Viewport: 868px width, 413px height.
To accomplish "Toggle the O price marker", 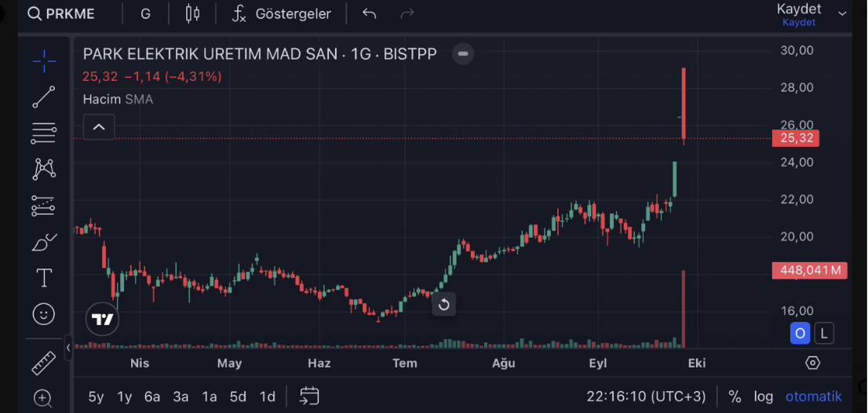I will tap(800, 333).
